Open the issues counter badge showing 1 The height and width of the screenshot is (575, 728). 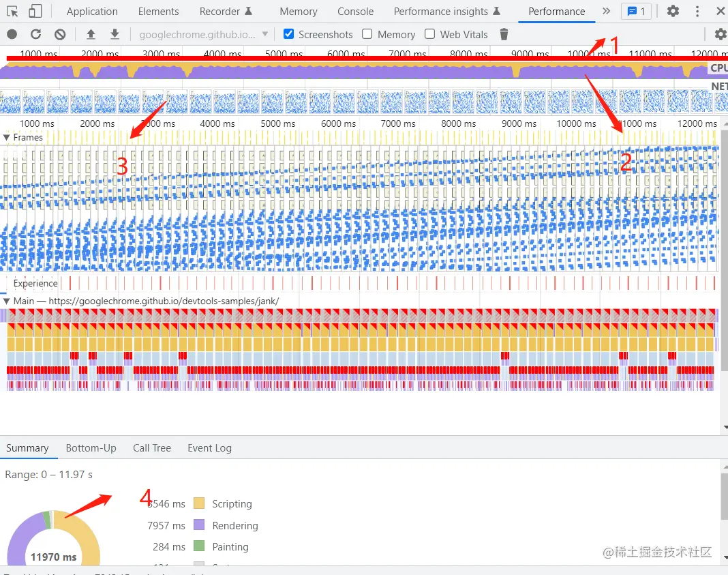point(636,11)
